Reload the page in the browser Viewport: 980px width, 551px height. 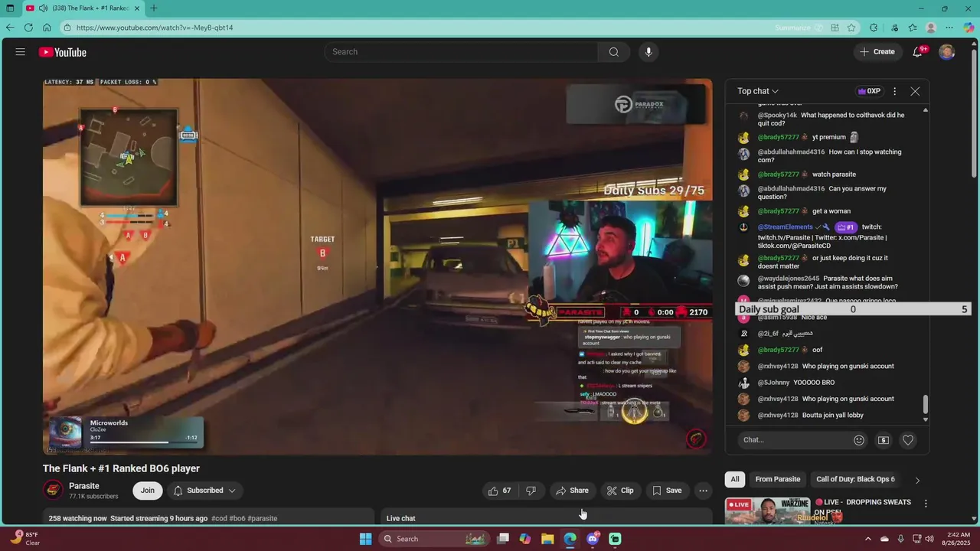coord(28,28)
